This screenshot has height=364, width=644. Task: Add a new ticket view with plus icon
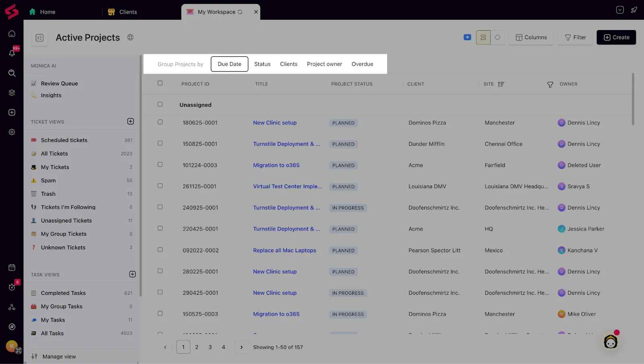pos(130,121)
